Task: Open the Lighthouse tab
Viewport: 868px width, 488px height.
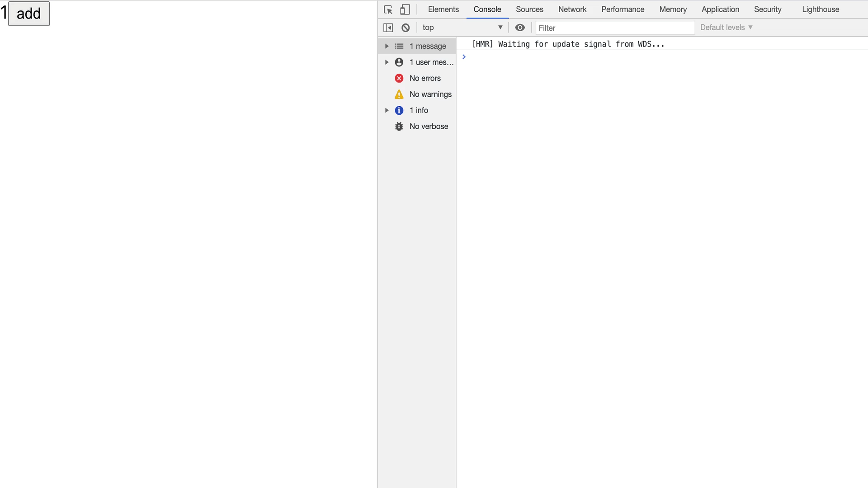Action: (820, 9)
